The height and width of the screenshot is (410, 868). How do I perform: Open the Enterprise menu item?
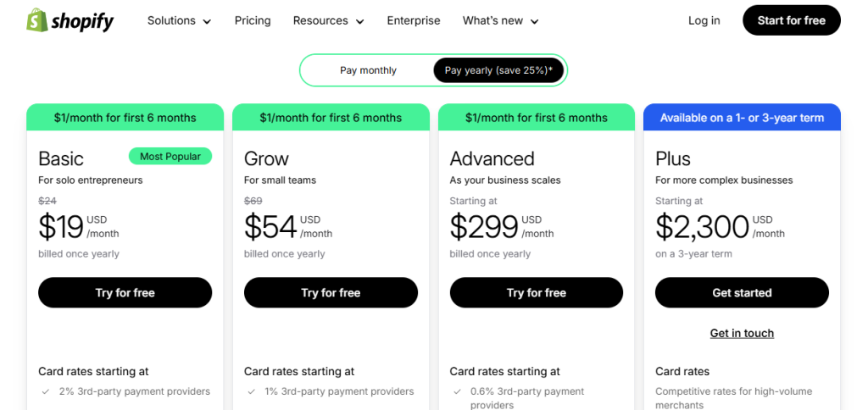[414, 20]
